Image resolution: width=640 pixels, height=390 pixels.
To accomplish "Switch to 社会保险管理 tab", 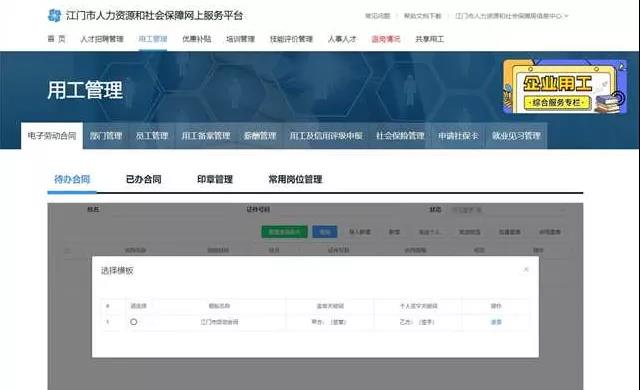I will click(400, 135).
